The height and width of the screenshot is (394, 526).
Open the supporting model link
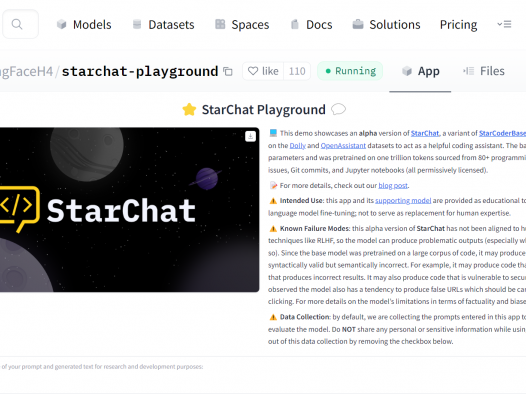(403, 201)
